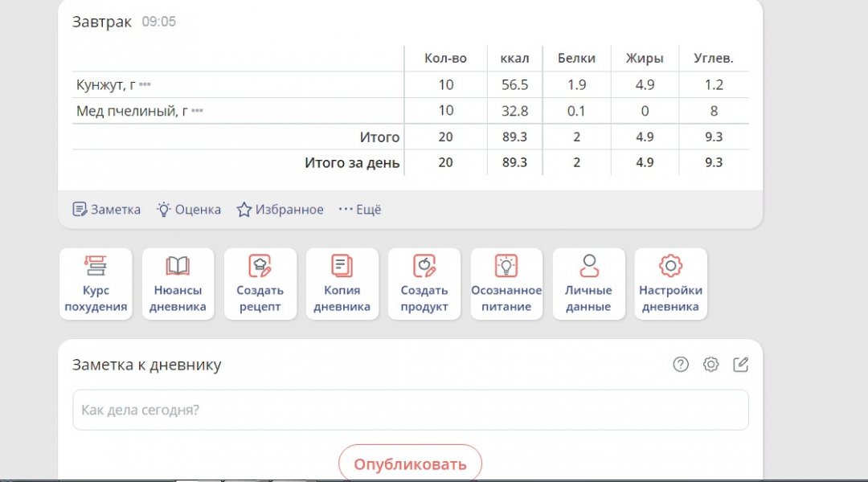Viewport: 868px width, 482px height.
Task: Click Заметка under the breakfast table
Action: tap(106, 210)
